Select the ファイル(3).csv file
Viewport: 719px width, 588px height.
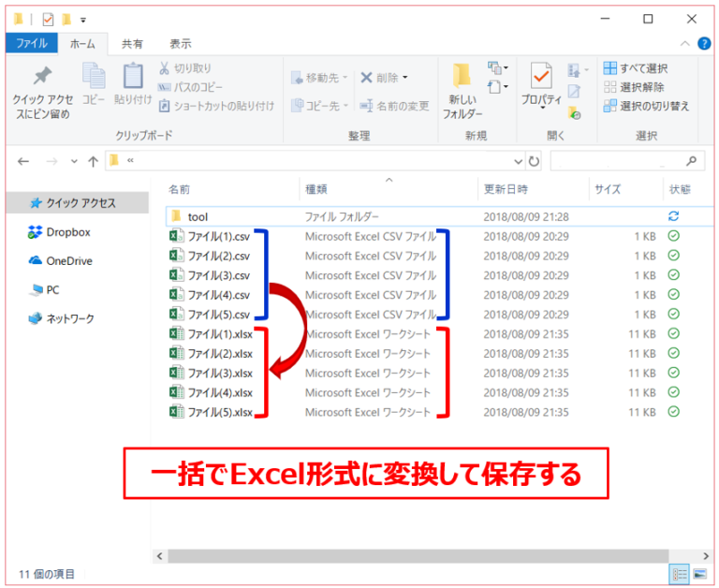click(218, 275)
